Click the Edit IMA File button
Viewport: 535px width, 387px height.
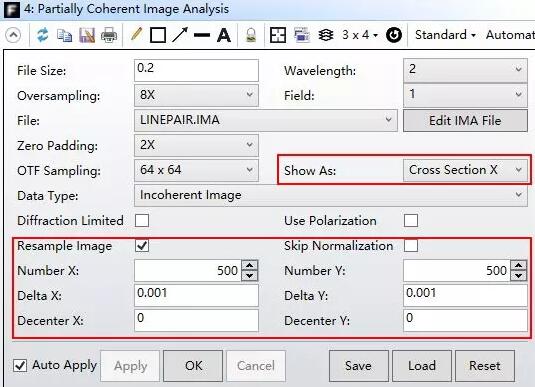[x=465, y=120]
